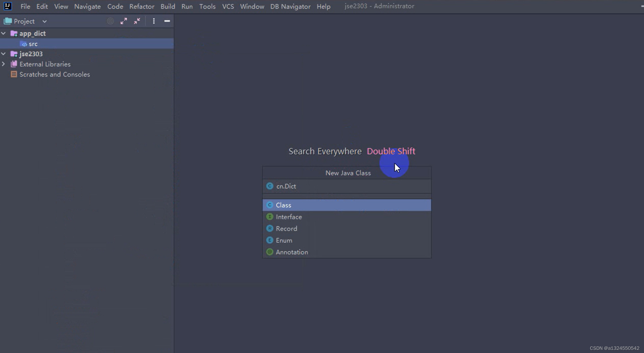Open the Refactor menu
Image resolution: width=644 pixels, height=353 pixels.
tap(142, 6)
